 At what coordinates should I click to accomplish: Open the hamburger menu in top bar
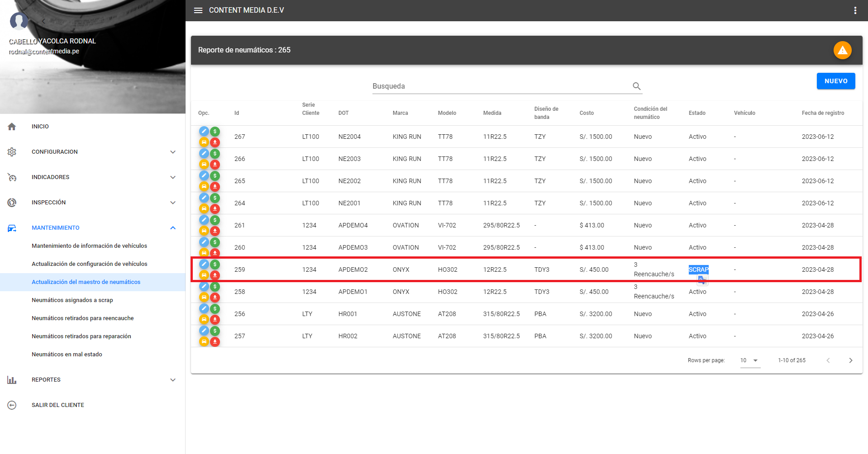198,10
